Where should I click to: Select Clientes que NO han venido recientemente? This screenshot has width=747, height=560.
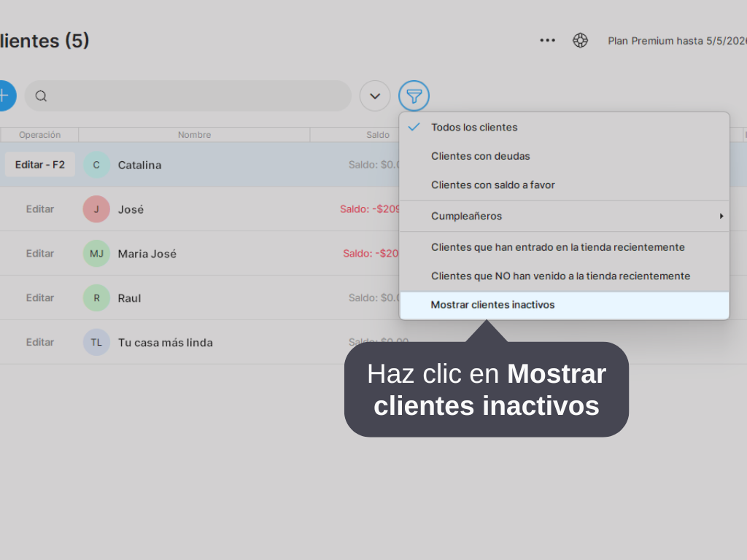coord(564,276)
